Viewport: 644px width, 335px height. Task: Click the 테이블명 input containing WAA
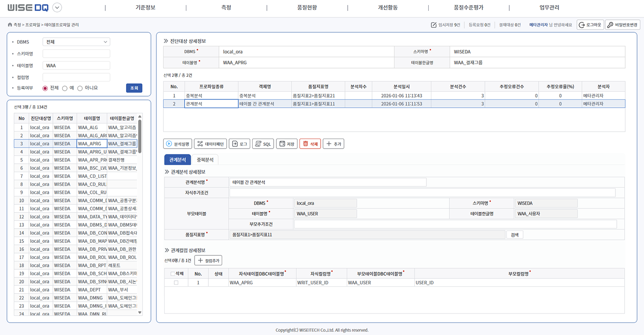(x=76, y=65)
